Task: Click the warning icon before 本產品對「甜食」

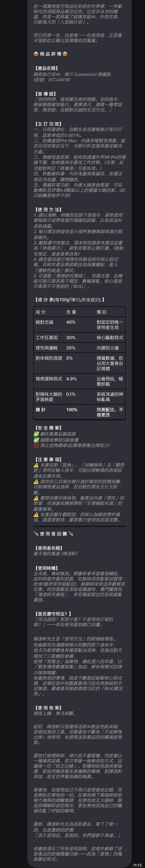Action: tap(36, 465)
